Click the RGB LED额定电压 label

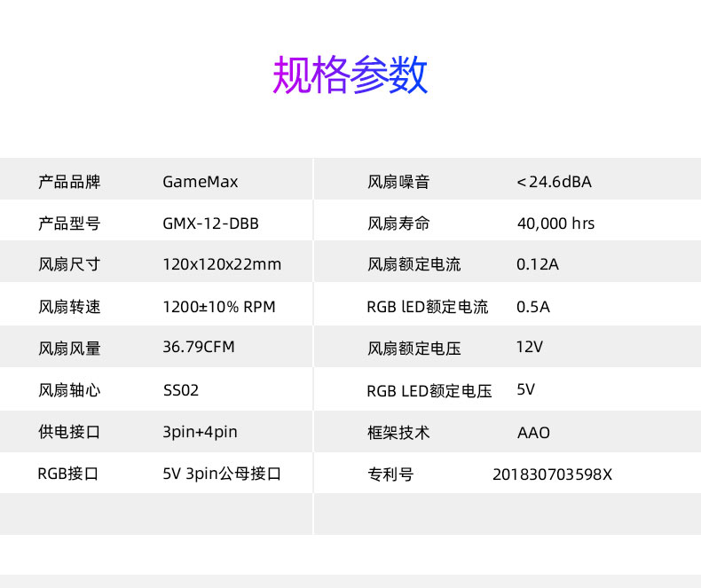429,391
